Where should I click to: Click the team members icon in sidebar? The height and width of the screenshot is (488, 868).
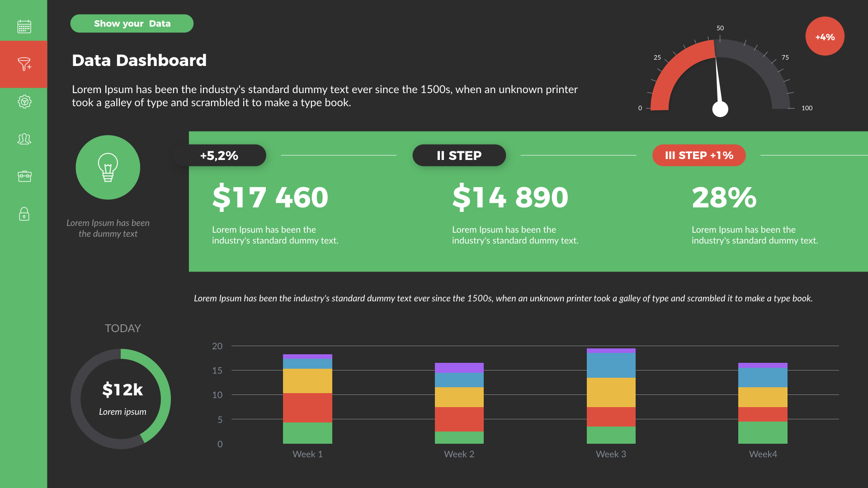click(24, 139)
